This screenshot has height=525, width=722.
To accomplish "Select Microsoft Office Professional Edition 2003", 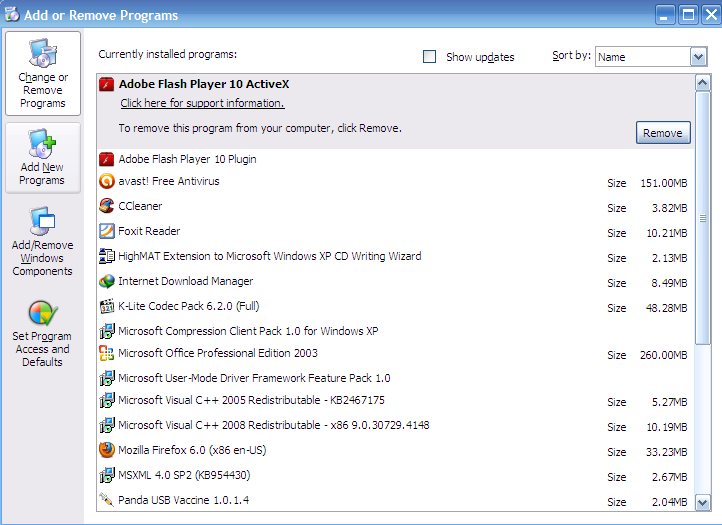I will coord(395,354).
